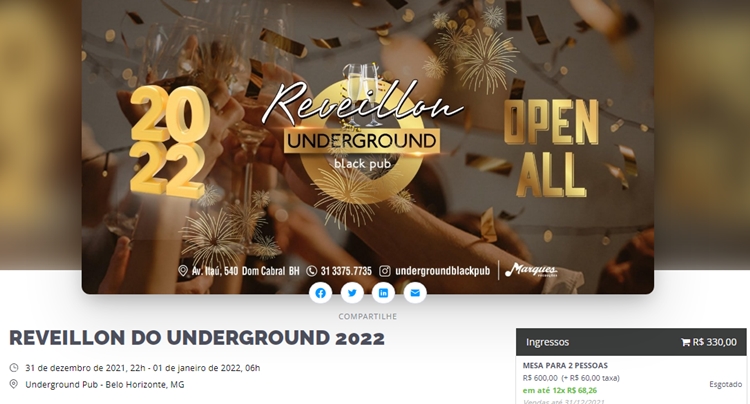Viewport: 750px width, 404px height.
Task: Click the Underground Pub - Belo Horizonte venue
Action: pos(105,384)
